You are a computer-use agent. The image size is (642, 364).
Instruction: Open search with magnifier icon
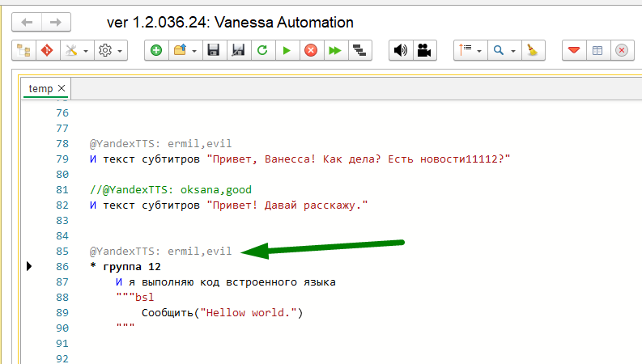pyautogui.click(x=499, y=50)
